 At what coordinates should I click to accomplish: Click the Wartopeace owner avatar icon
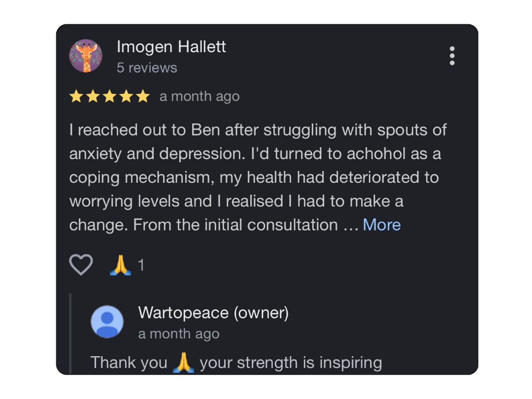(x=107, y=322)
